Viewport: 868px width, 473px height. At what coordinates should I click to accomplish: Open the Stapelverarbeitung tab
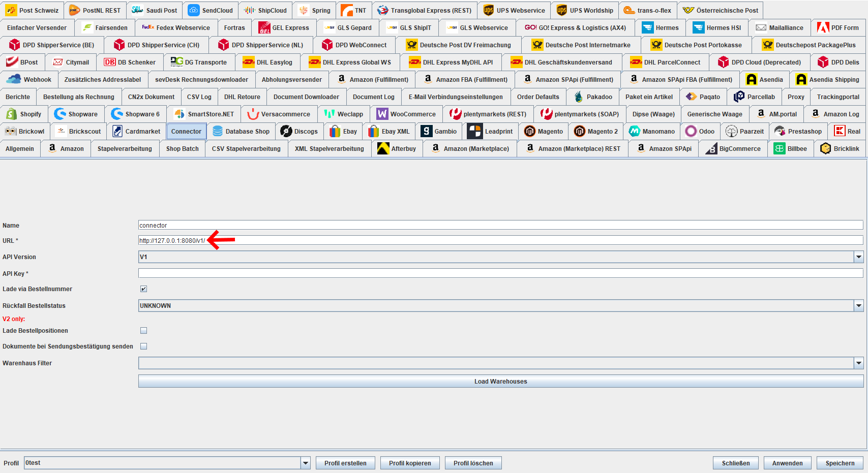coord(125,148)
